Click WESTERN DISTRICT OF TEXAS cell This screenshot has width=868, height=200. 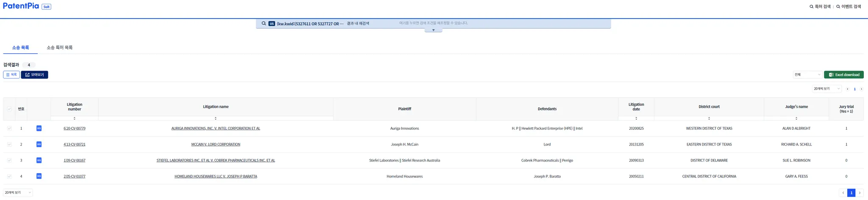tap(709, 129)
